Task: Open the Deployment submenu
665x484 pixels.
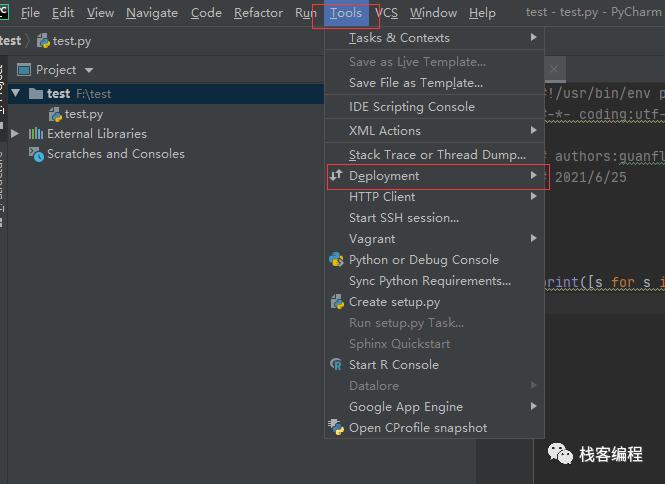Action: 434,176
